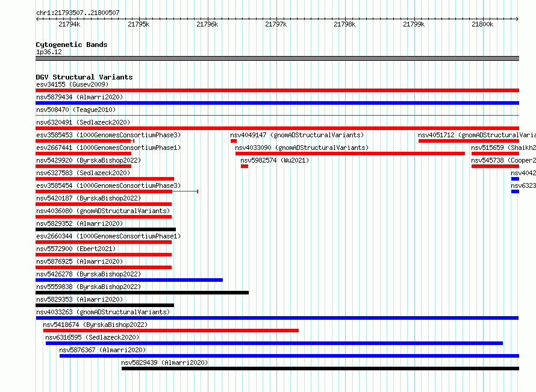Open nsv5829353 (Almarri2020) variant

pos(79,299)
